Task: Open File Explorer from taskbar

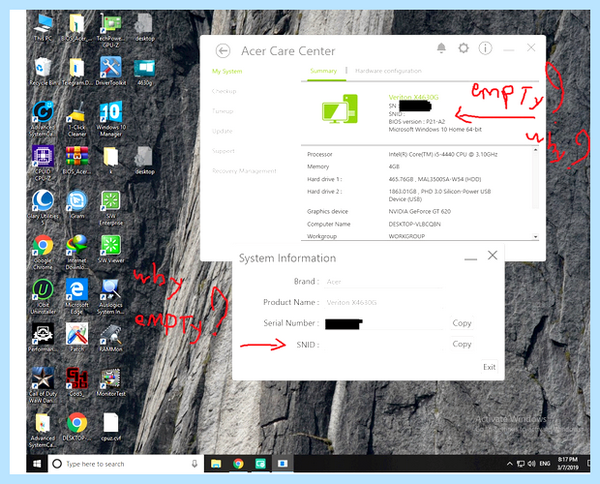Action: 216,464
